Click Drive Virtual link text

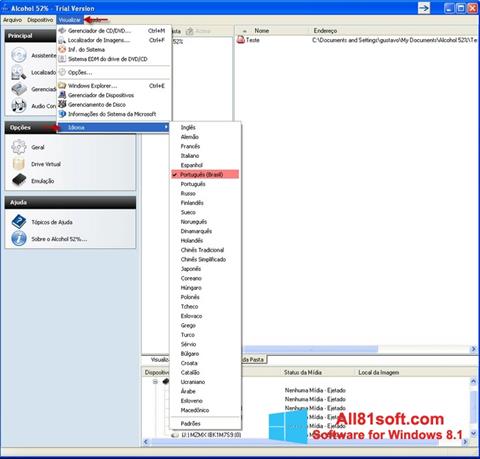pyautogui.click(x=46, y=164)
